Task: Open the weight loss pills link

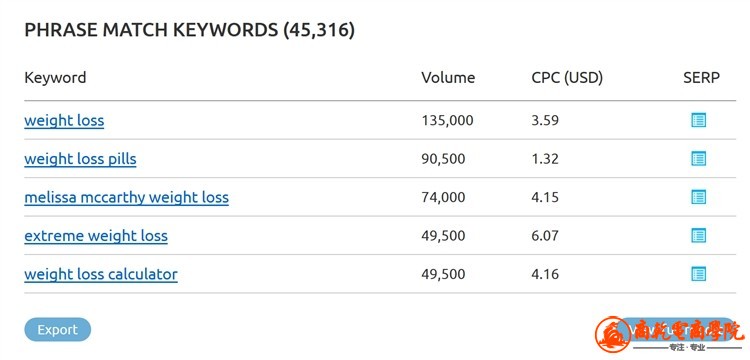Action: tap(80, 159)
